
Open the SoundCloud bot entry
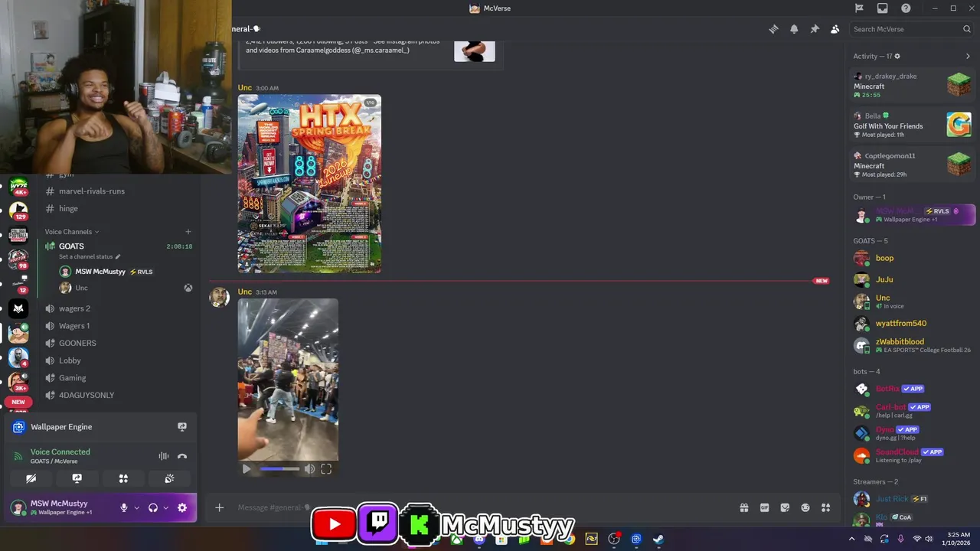click(912, 455)
